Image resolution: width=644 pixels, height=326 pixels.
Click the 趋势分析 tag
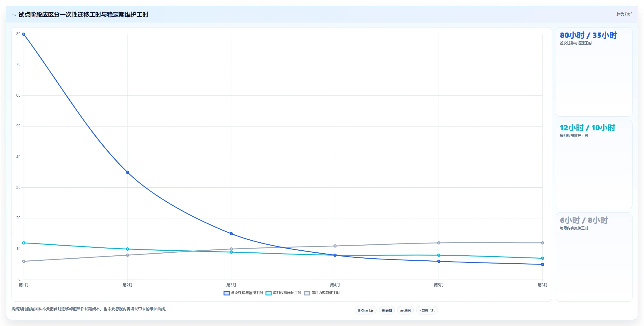point(624,14)
